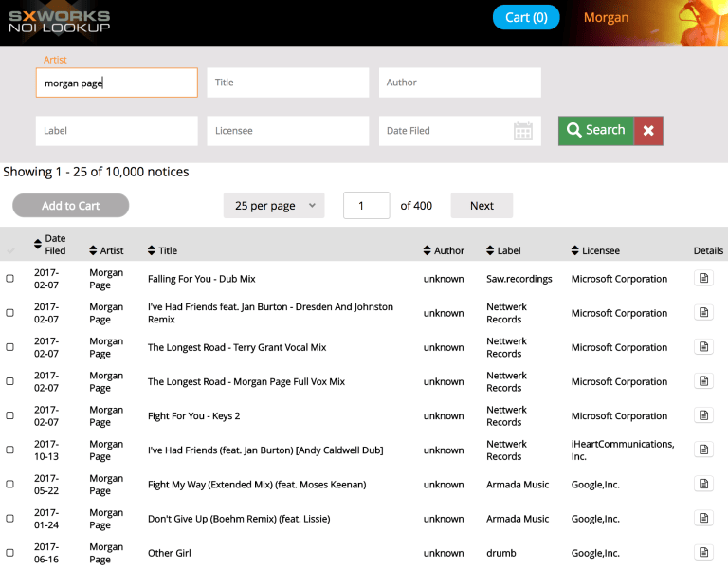Open details for Dresden And Johnston Remix row
This screenshot has height=570, width=728.
coord(703,313)
